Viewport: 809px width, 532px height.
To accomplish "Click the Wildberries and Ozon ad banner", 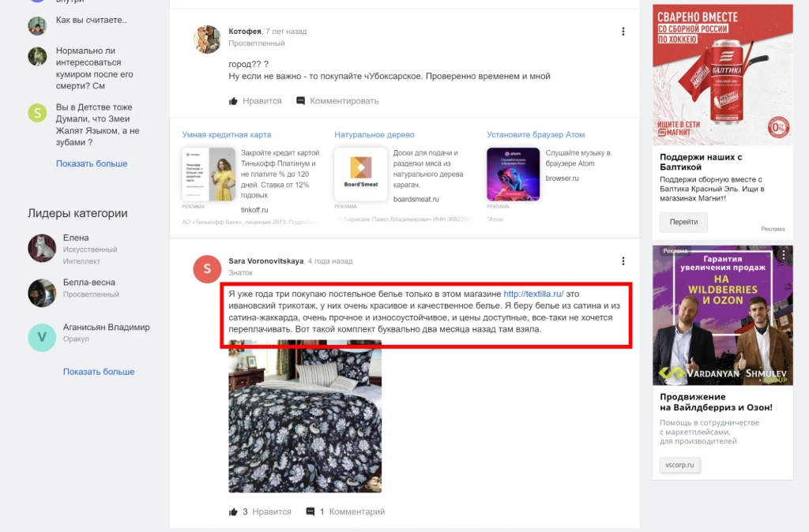I will pyautogui.click(x=722, y=316).
